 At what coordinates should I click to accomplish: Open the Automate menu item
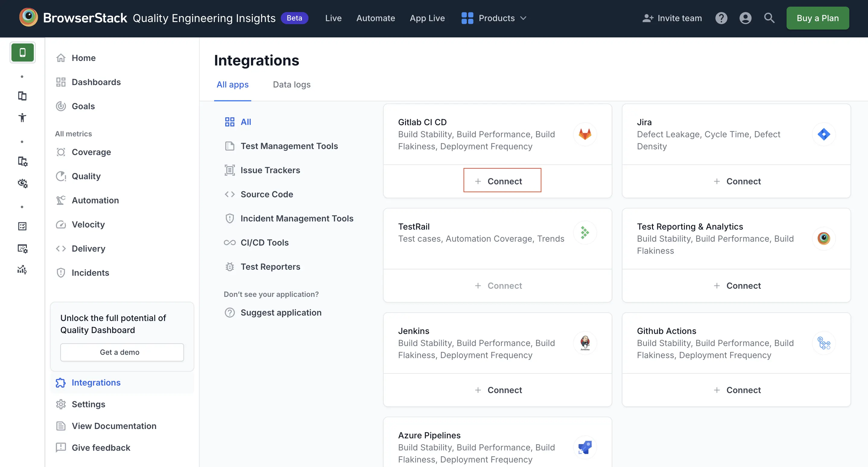coord(375,18)
